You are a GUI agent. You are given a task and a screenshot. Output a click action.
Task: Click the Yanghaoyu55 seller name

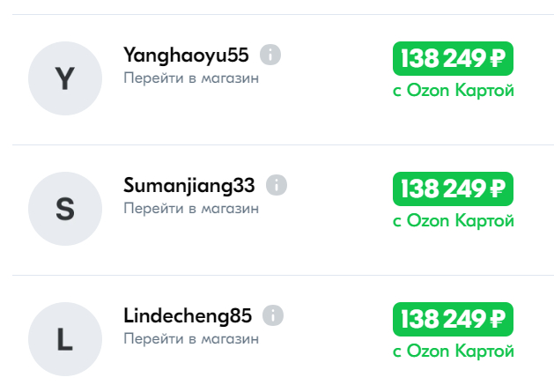pyautogui.click(x=187, y=55)
